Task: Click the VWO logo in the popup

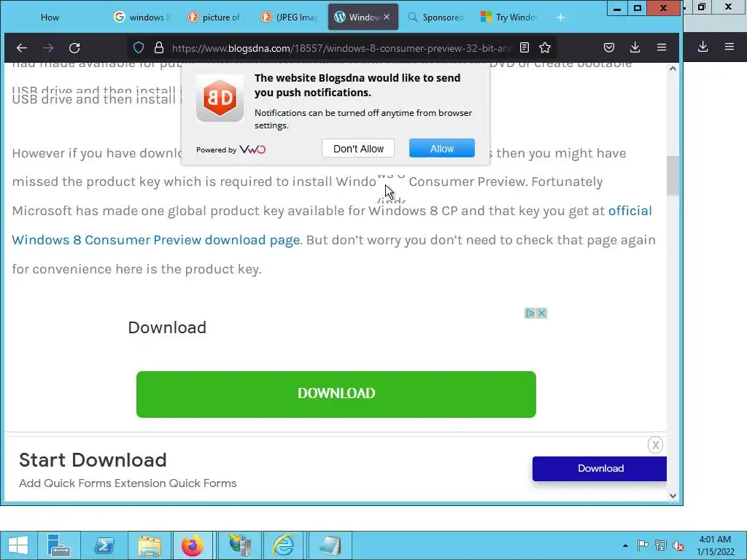Action: click(x=252, y=149)
